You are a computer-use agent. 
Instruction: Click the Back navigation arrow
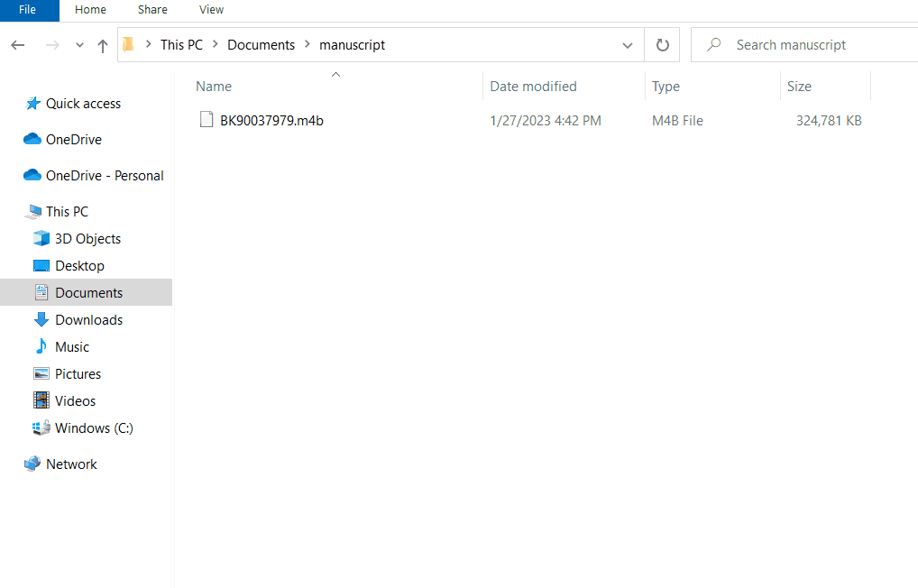18,45
